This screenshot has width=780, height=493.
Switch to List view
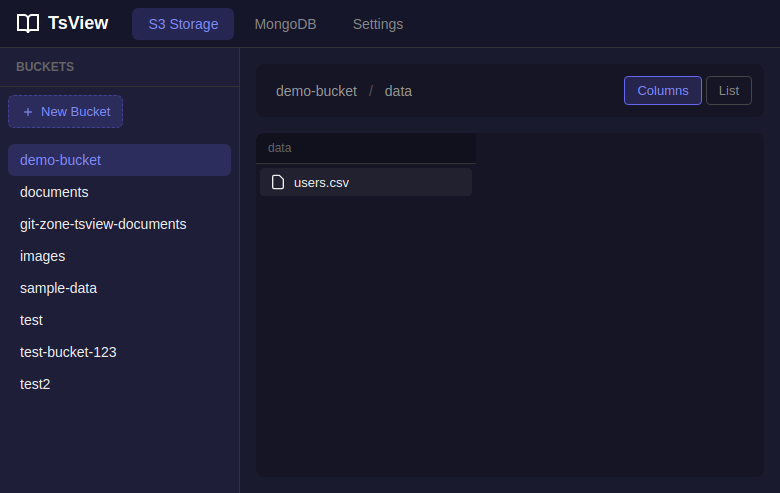coord(728,91)
